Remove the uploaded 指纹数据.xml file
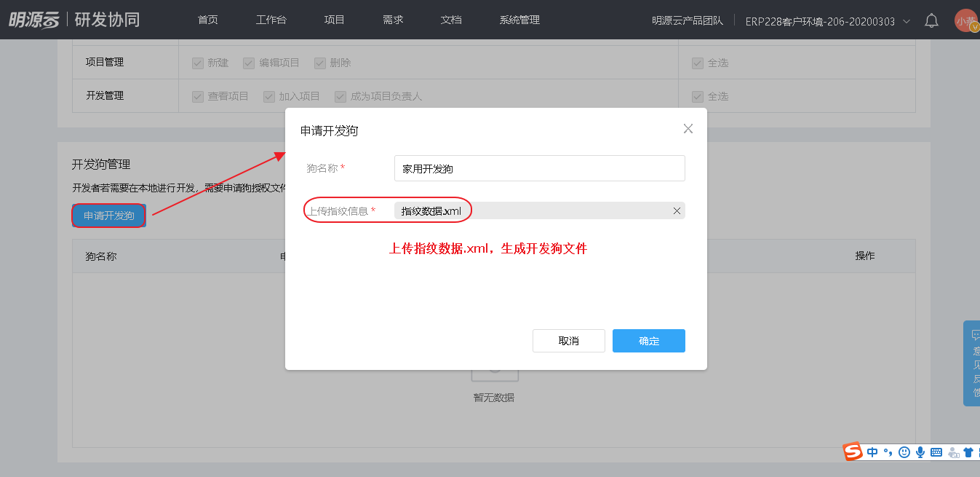 [677, 210]
